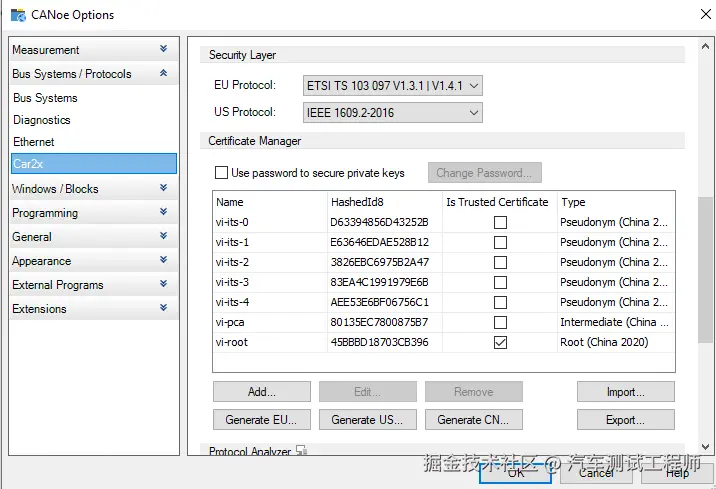716x489 pixels.
Task: Toggle trusted certificate for vi-its-1
Action: coord(500,242)
